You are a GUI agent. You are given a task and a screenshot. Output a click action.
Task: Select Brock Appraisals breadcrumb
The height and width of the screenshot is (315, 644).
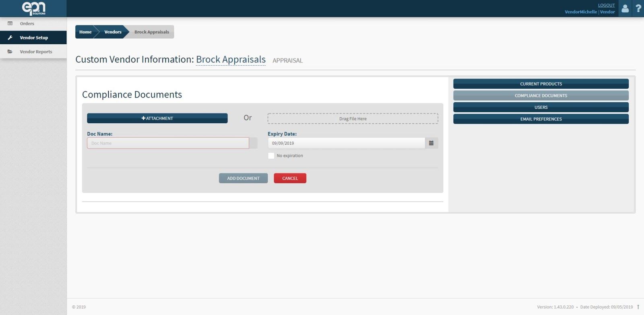(152, 32)
